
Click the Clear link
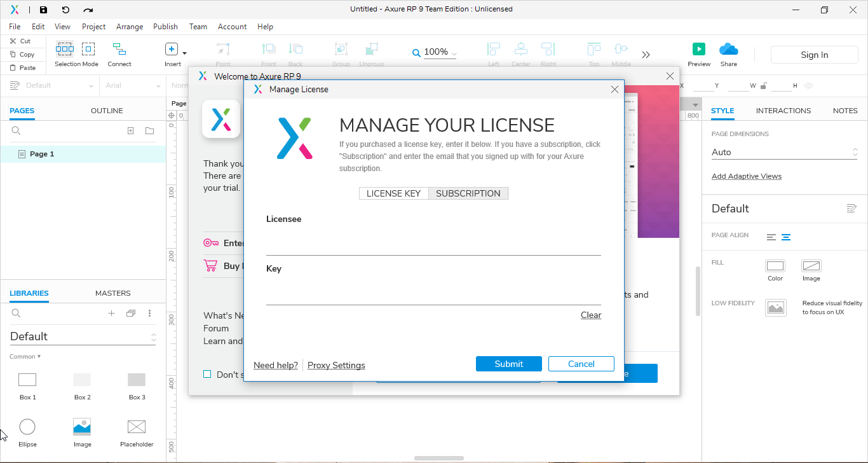click(591, 315)
